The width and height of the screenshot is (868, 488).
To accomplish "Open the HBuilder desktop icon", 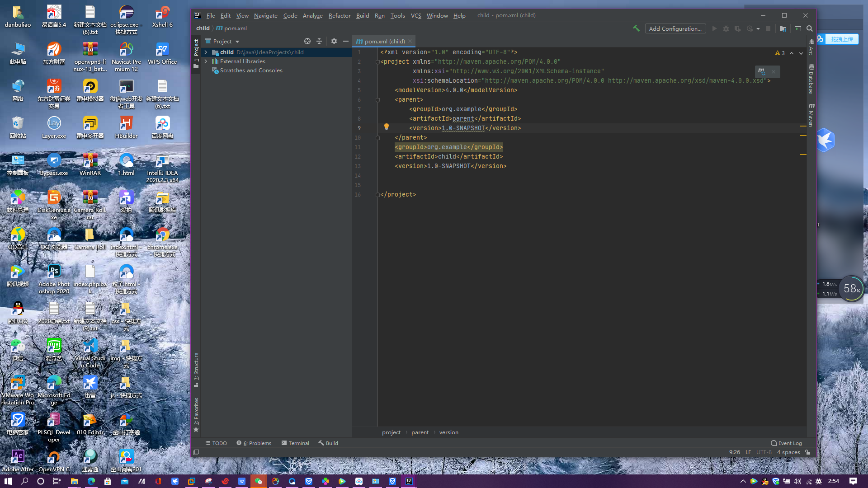I will click(x=126, y=128).
